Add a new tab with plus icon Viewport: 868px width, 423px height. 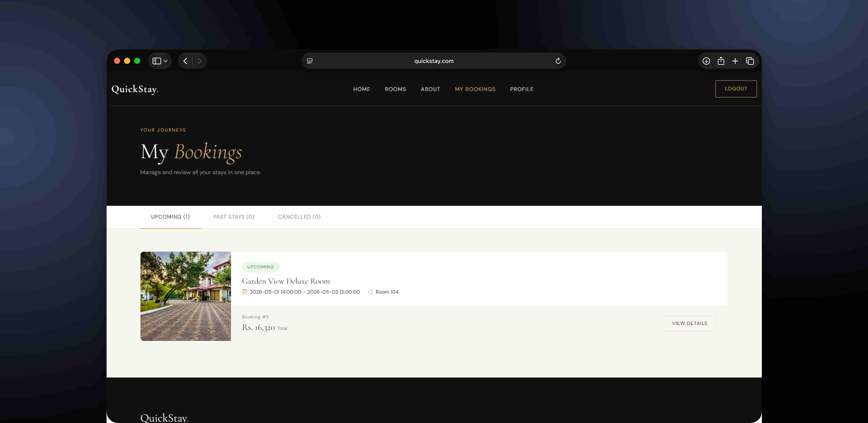coord(735,61)
